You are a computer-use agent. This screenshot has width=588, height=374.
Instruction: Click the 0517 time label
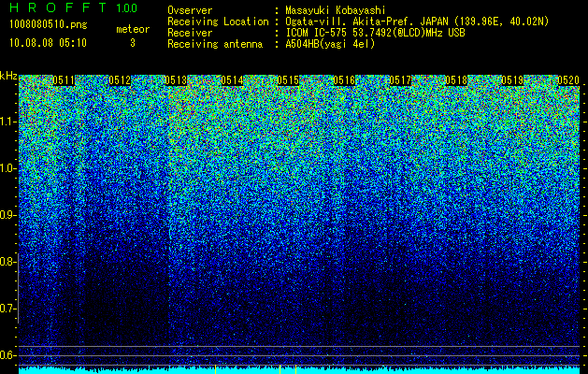(400, 80)
